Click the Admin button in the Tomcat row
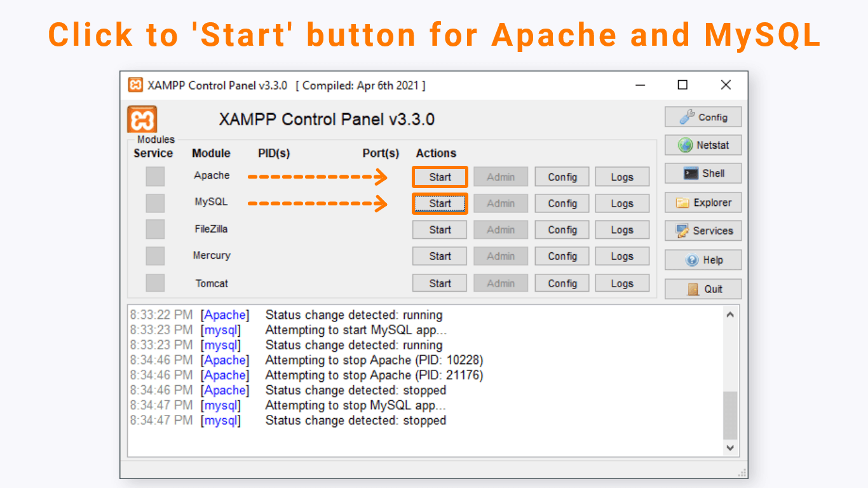The width and height of the screenshot is (868, 488). (501, 283)
